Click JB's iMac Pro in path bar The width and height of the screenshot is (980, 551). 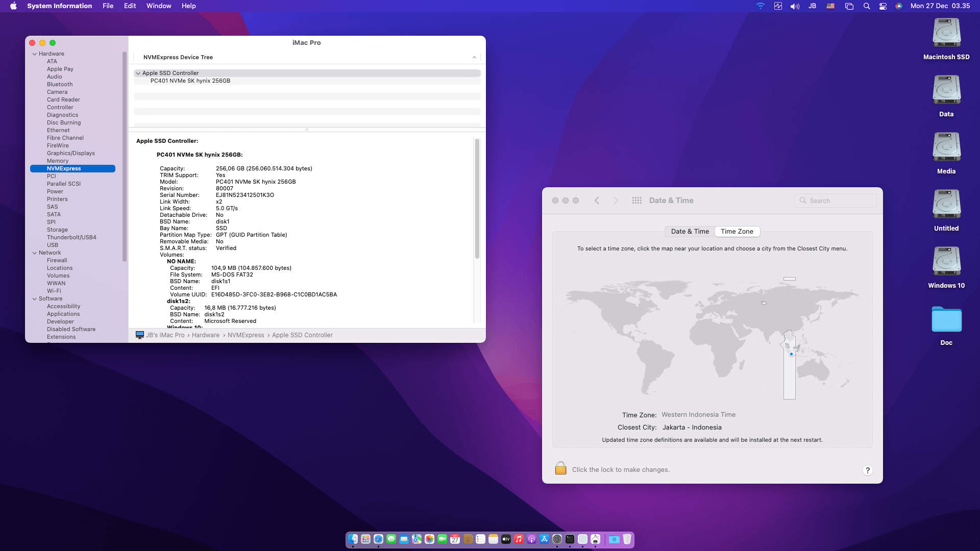pyautogui.click(x=160, y=335)
